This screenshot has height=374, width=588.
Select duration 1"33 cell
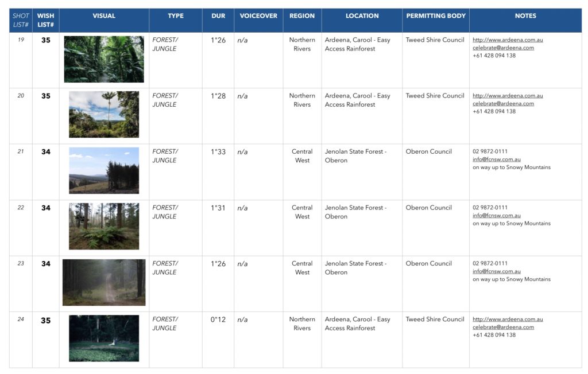tap(218, 172)
